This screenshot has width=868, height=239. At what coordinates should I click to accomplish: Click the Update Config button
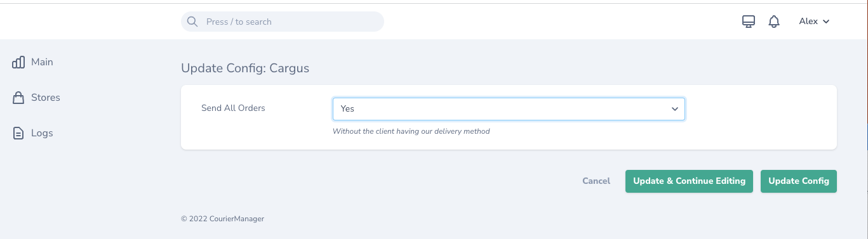[799, 181]
